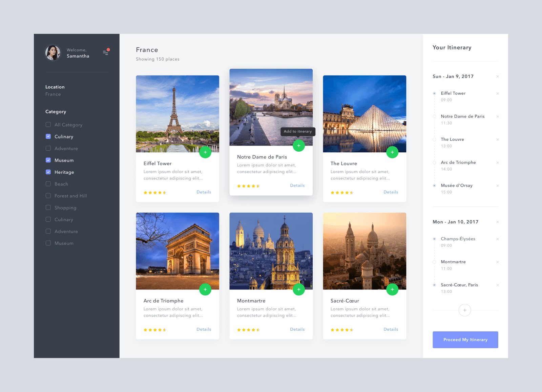Screen dimensions: 542x392
Task: Change the Location France field
Action: pos(53,94)
